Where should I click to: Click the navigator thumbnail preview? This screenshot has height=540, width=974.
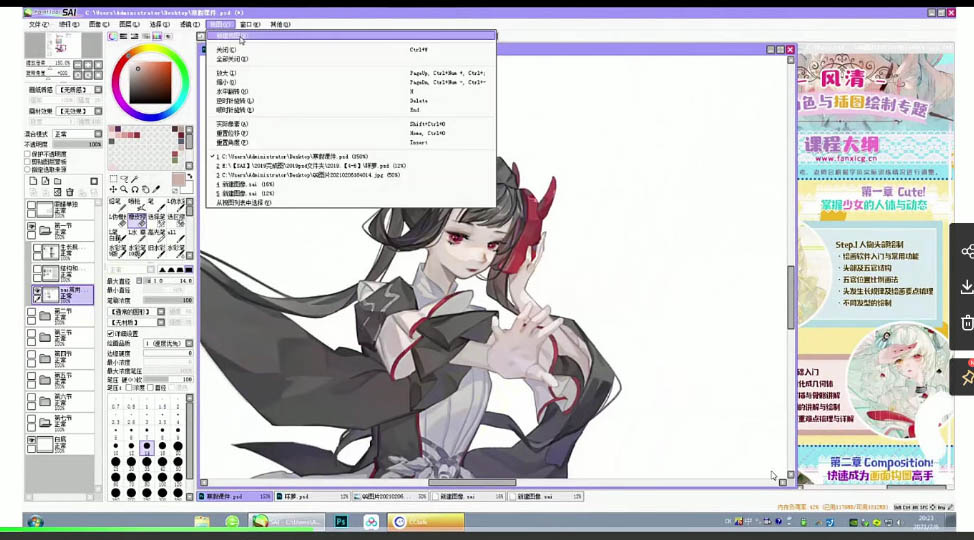pyautogui.click(x=63, y=45)
